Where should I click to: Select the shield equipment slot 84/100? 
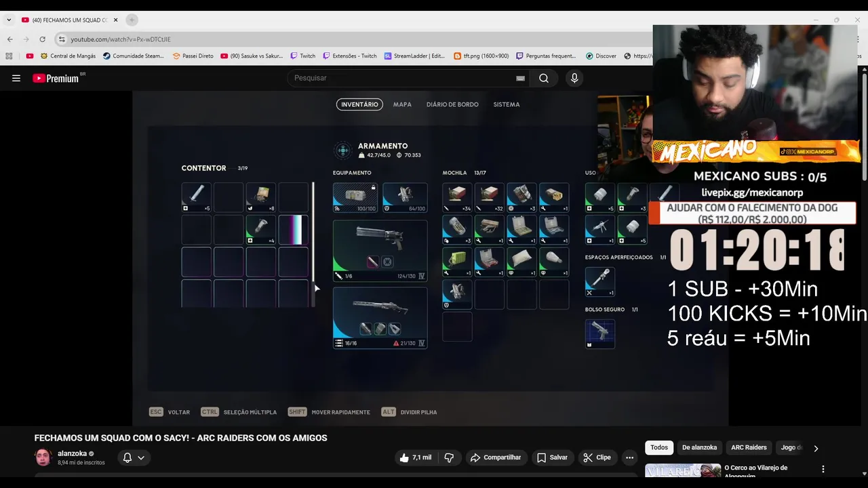click(405, 197)
